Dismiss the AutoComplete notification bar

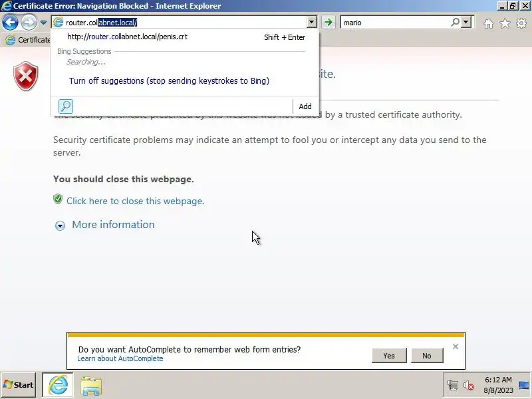(456, 346)
